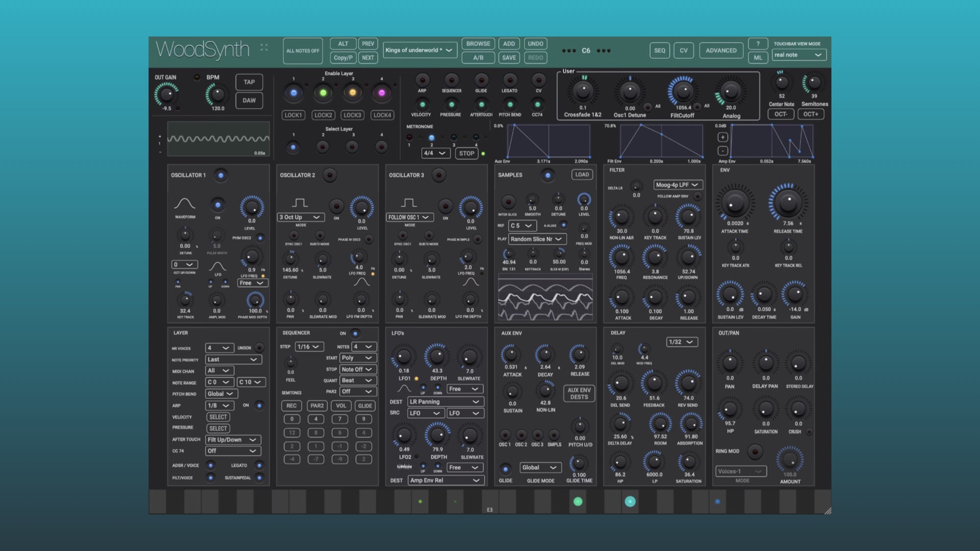Click the LOCK1 layer button

tap(293, 115)
